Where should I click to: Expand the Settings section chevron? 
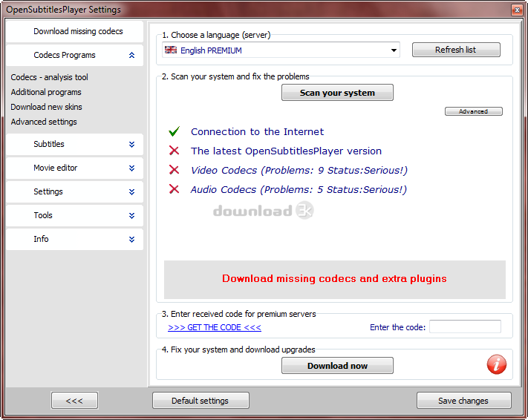pyautogui.click(x=131, y=192)
